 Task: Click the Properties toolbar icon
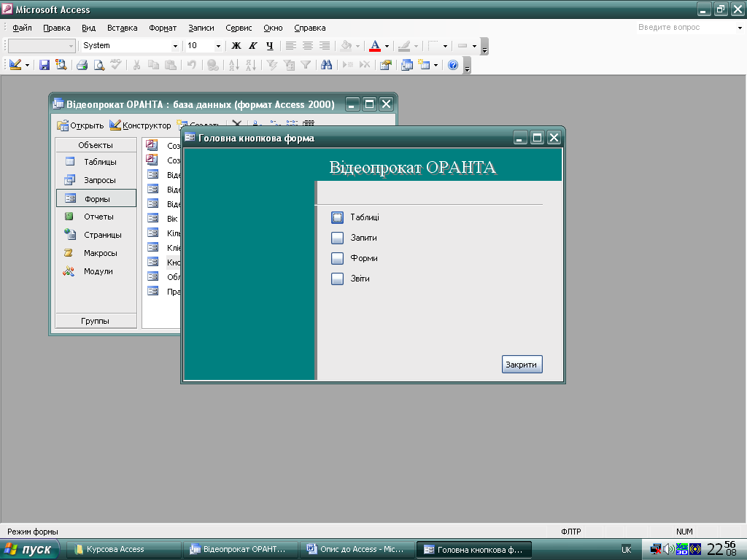[x=385, y=65]
